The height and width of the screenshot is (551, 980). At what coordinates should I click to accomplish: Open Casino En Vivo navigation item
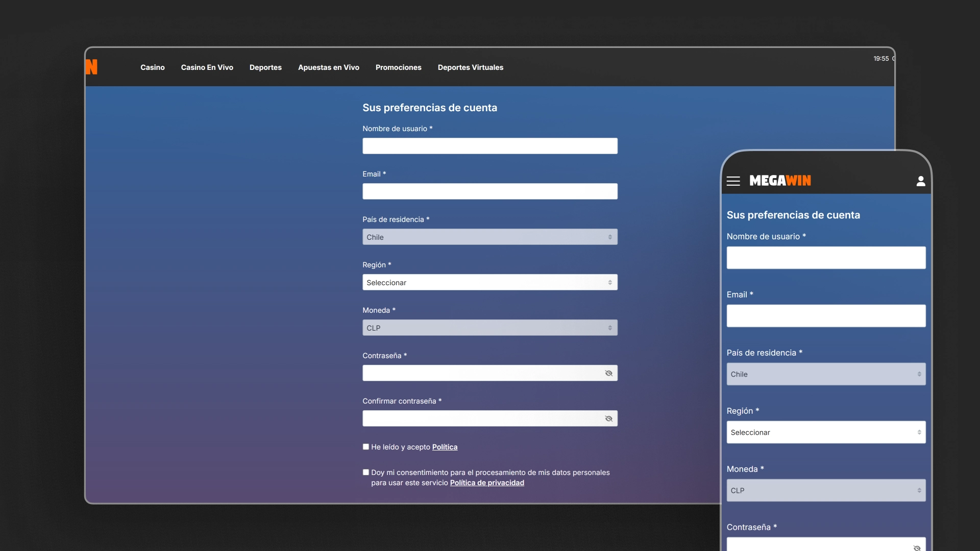coord(207,67)
